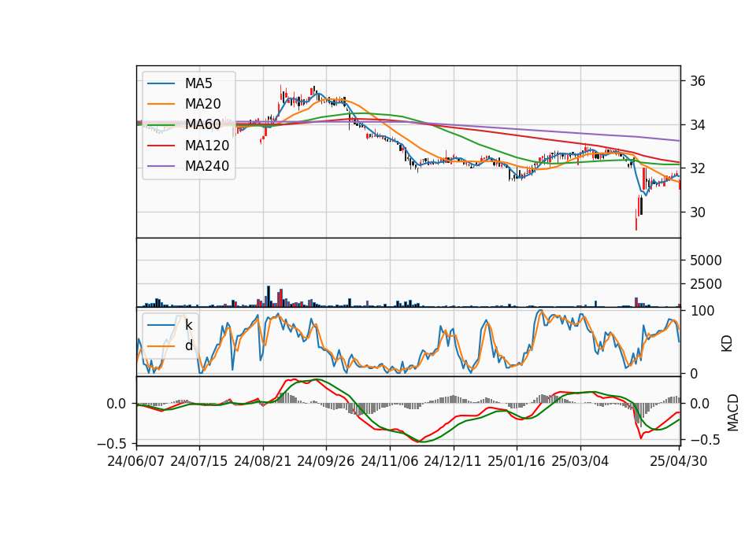Screen dimensions: 756x543
Task: Click the MA5 legend label
Action: (198, 83)
